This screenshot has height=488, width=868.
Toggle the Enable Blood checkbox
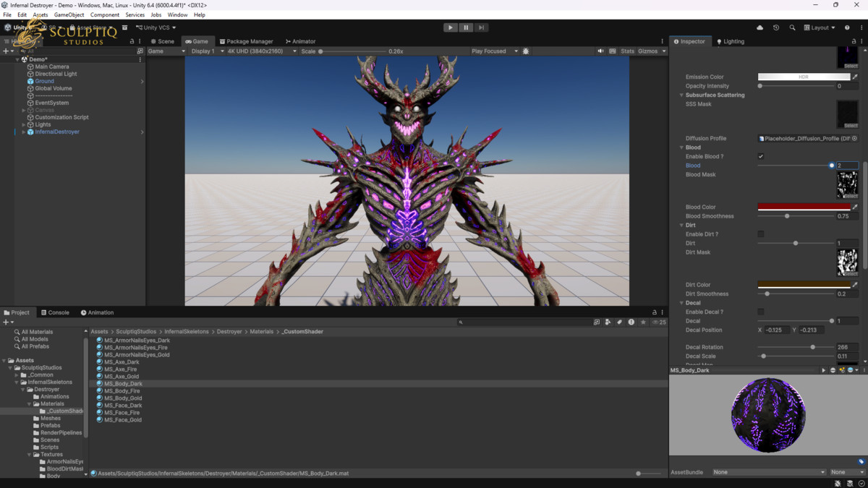click(760, 156)
